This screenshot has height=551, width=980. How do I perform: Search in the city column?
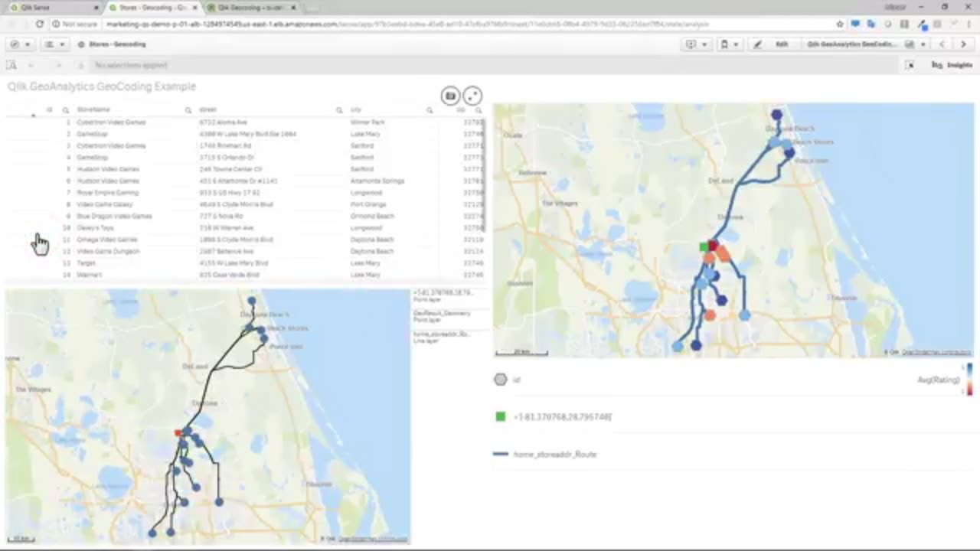pos(430,110)
